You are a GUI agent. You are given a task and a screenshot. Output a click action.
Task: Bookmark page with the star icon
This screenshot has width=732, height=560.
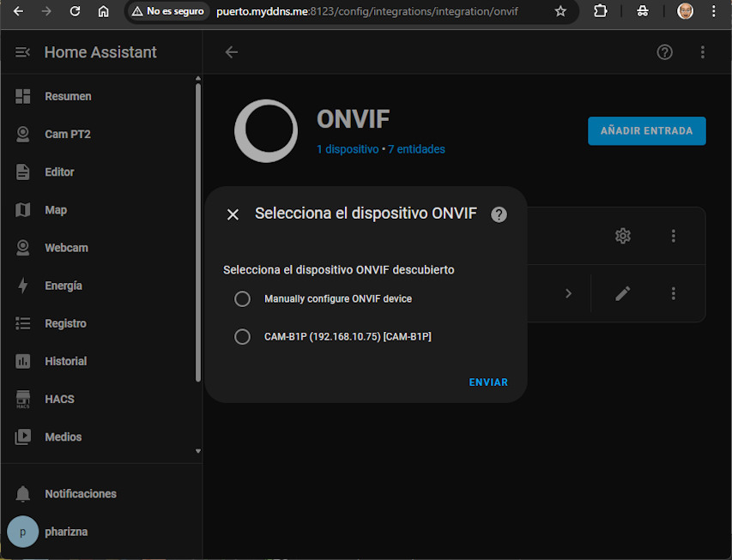(560, 11)
